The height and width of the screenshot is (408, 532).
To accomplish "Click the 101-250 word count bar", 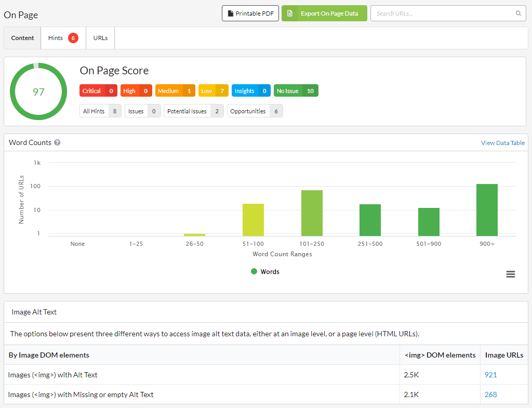I will (312, 213).
